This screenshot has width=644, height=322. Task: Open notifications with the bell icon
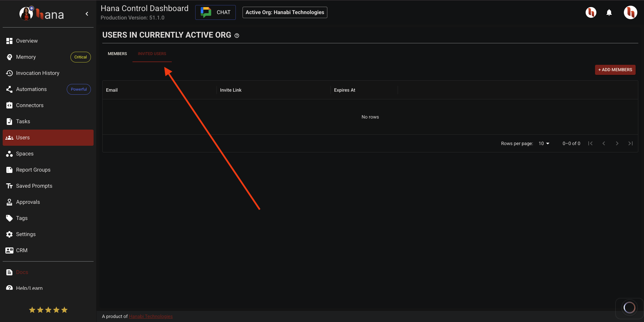pyautogui.click(x=609, y=13)
